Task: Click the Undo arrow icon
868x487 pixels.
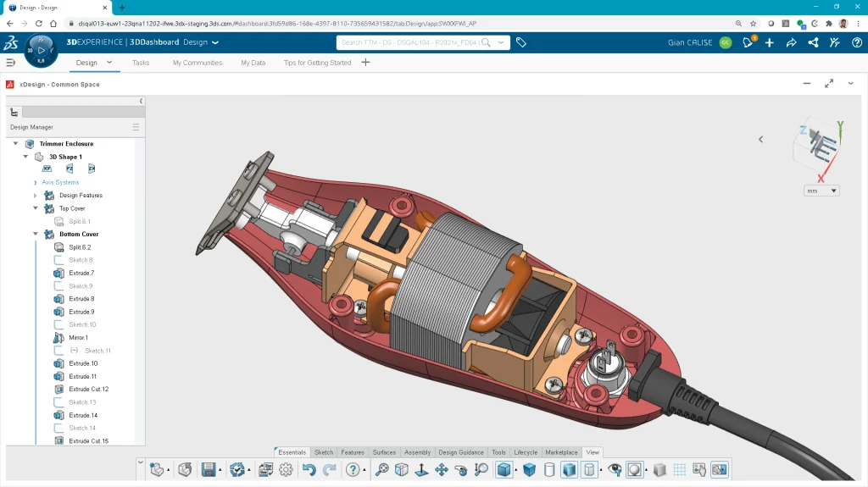Action: (309, 469)
